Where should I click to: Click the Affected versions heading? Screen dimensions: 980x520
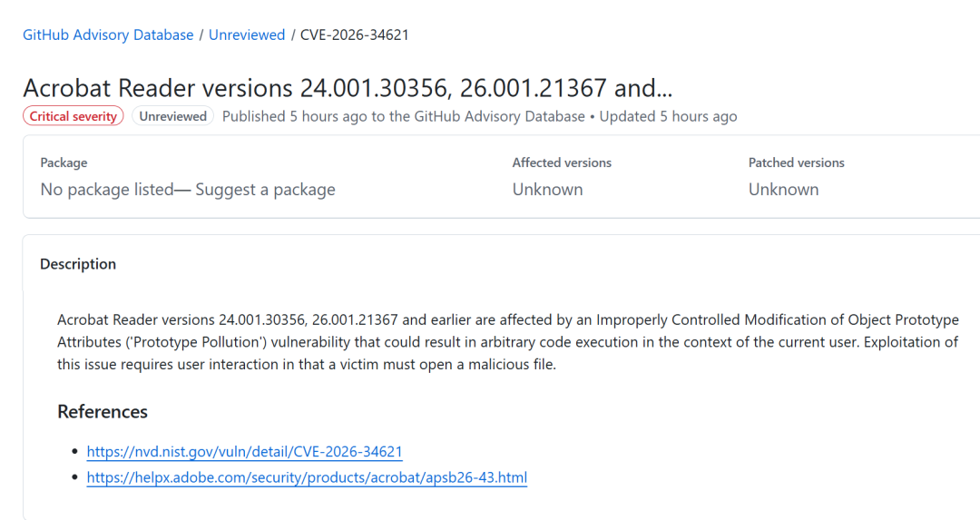coord(562,162)
